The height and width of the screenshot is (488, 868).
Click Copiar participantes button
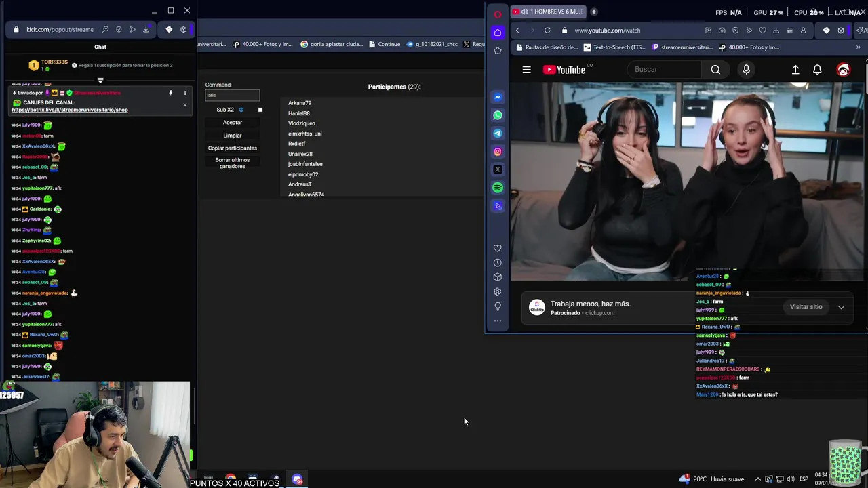[x=233, y=148]
